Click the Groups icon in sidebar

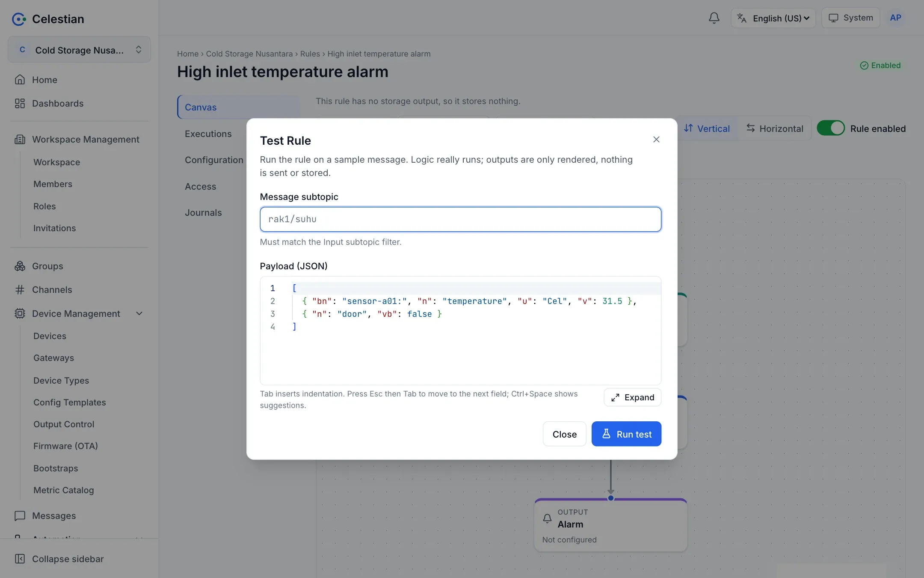(x=20, y=266)
